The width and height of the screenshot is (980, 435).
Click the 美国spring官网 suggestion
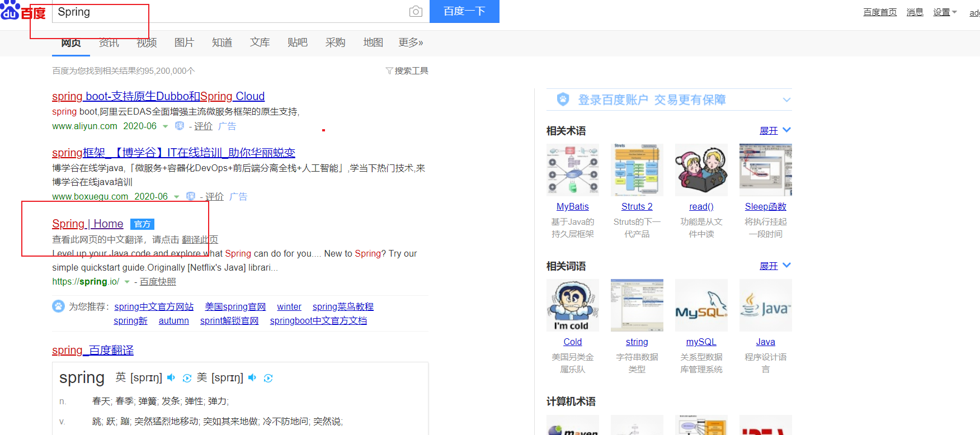coord(235,306)
